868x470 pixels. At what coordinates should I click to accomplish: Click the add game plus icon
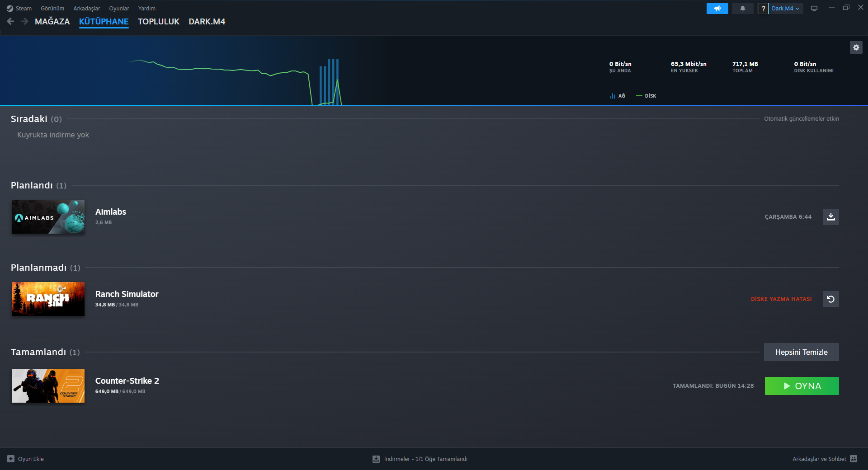(x=11, y=459)
